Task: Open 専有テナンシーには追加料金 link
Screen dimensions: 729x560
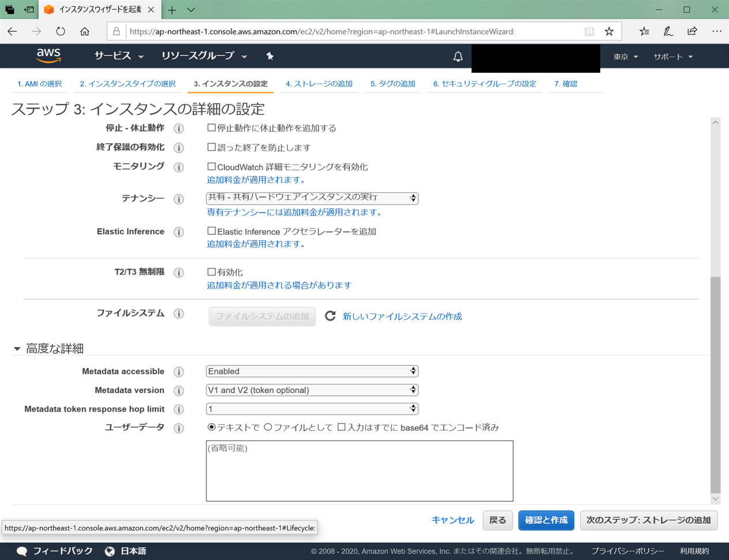Action: (294, 212)
